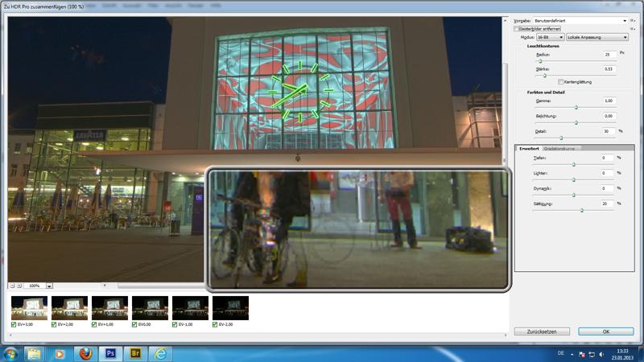Uncheck the EV+2,00 exposure checkbox

click(x=54, y=324)
